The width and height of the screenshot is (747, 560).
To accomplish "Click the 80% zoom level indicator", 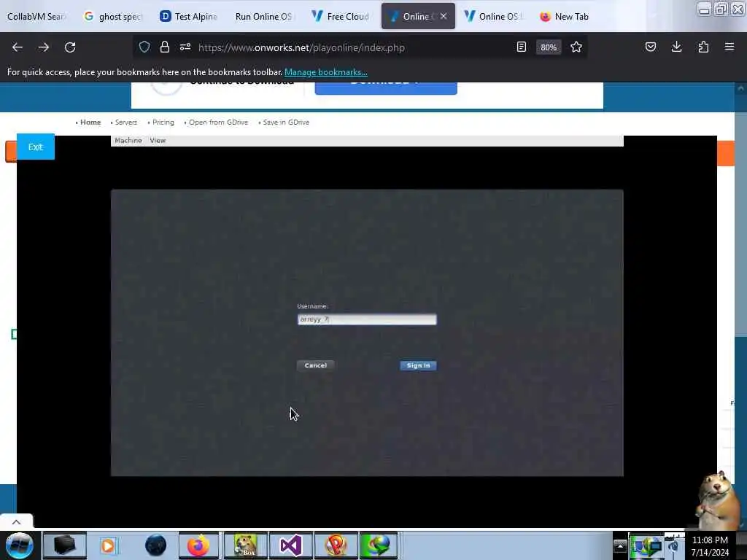I will [549, 47].
